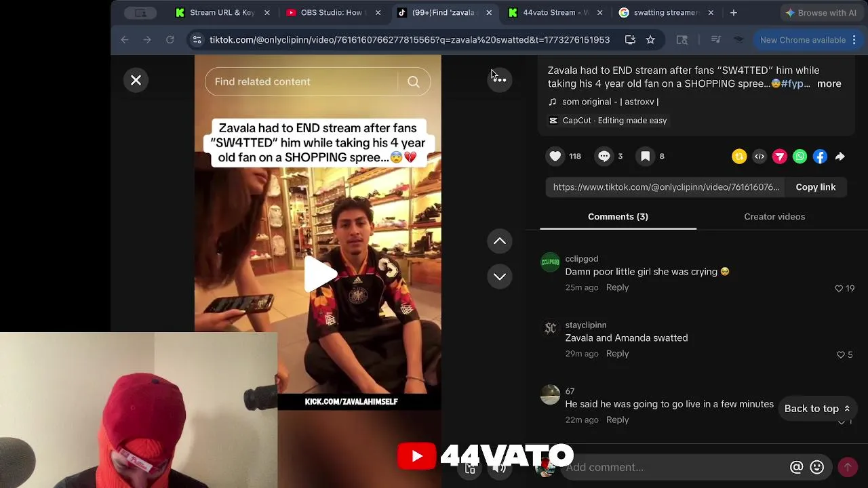Go to the next video with the down chevron
868x488 pixels.
point(500,277)
